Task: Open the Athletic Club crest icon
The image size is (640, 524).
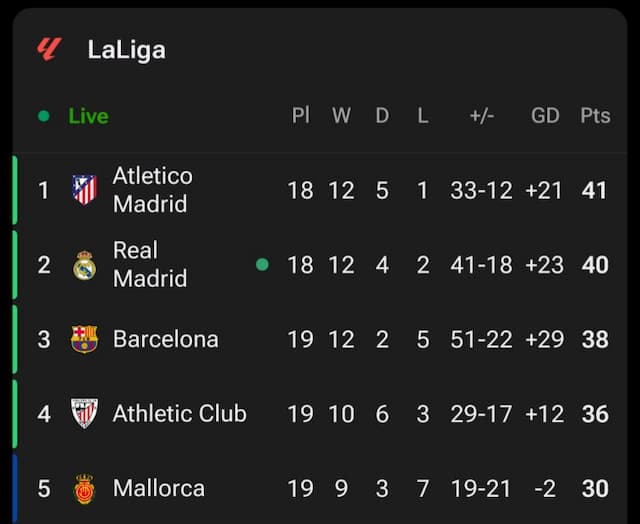Action: pyautogui.click(x=84, y=413)
